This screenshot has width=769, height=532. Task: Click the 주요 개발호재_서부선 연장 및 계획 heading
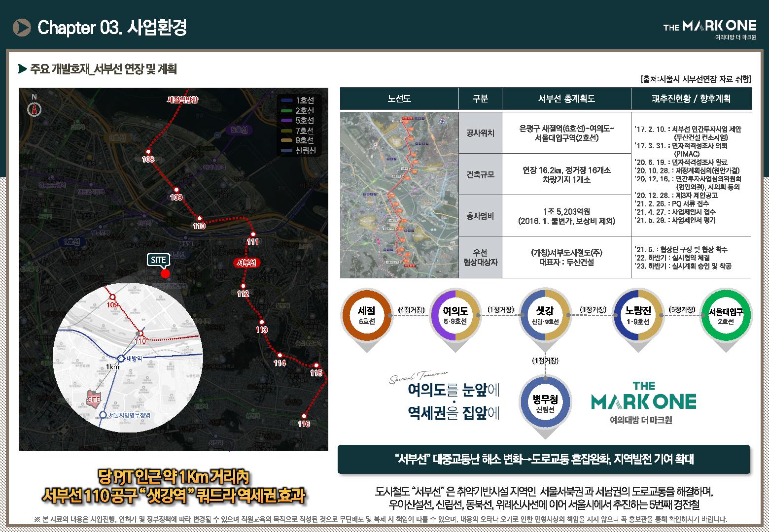point(103,69)
